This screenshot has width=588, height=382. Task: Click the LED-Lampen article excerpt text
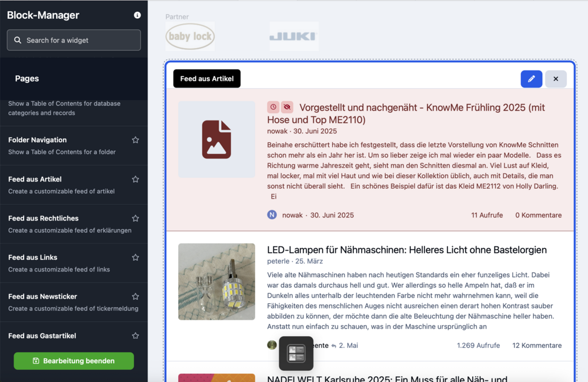point(410,301)
